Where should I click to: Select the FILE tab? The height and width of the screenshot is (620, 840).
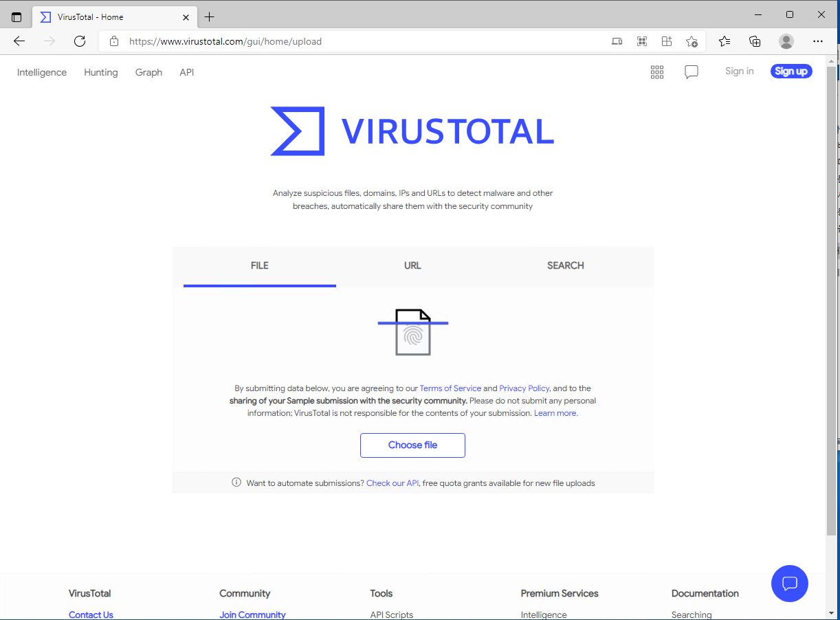coord(260,266)
